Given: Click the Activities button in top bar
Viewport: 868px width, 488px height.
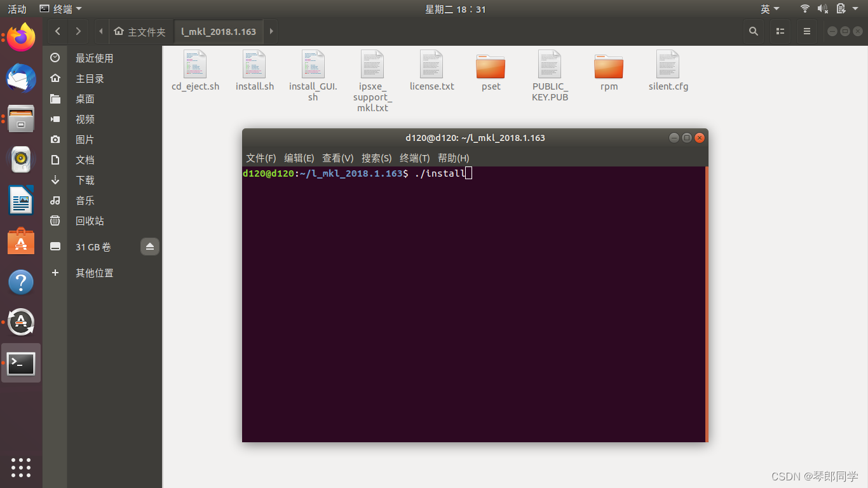Looking at the screenshot, I should pos(17,9).
